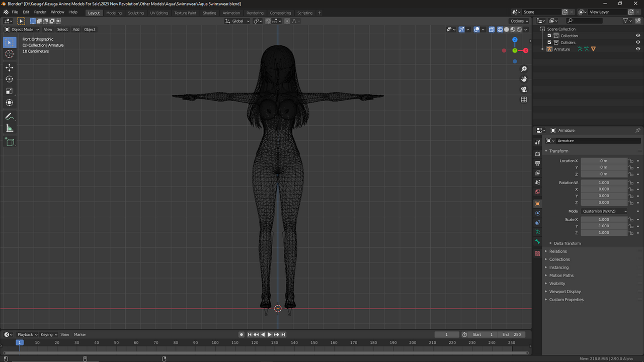Toggle the camera view icon
Screen dimensions: 644x362
(x=524, y=89)
